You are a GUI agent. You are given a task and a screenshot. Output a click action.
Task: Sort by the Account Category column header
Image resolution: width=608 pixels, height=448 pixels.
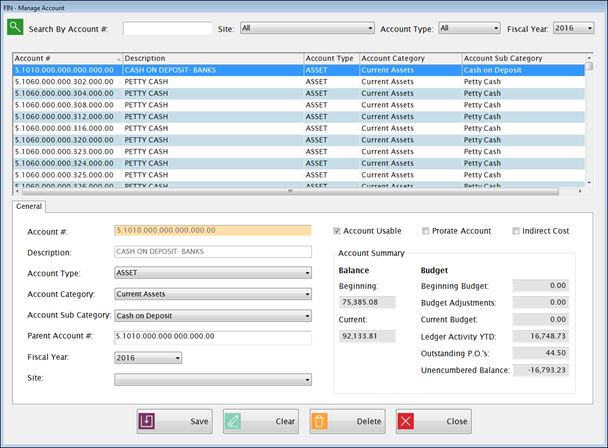pos(411,59)
